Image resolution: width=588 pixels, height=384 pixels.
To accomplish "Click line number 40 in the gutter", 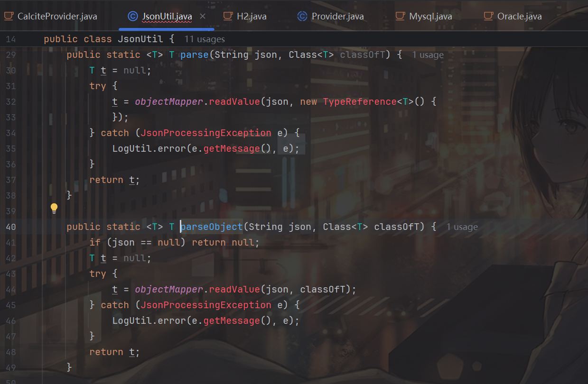I will tap(10, 227).
